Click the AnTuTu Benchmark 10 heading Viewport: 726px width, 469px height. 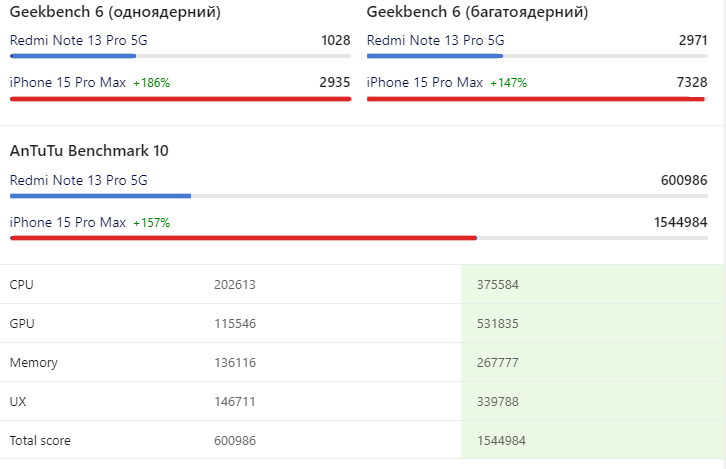tap(89, 151)
